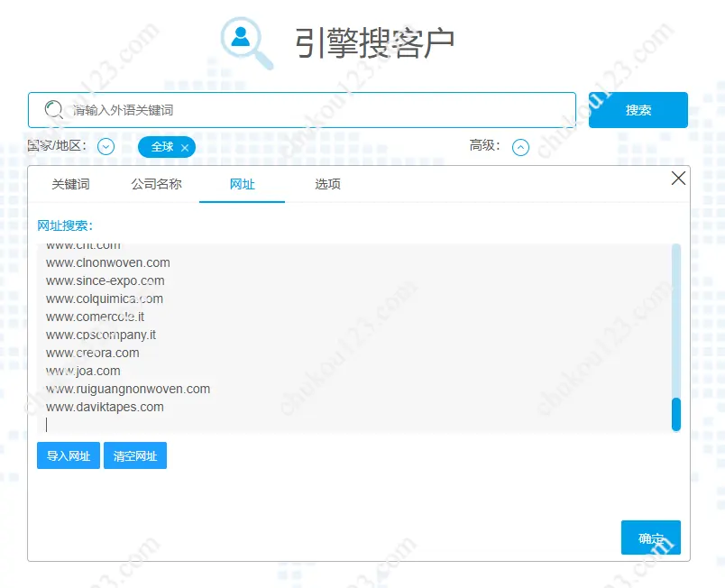725x588 pixels.
Task: Place cursor on www.clnonwoven.com line
Action: (108, 262)
